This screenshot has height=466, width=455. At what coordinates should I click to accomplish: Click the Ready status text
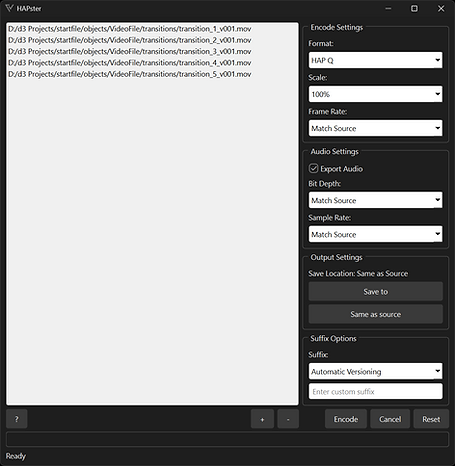click(x=15, y=456)
